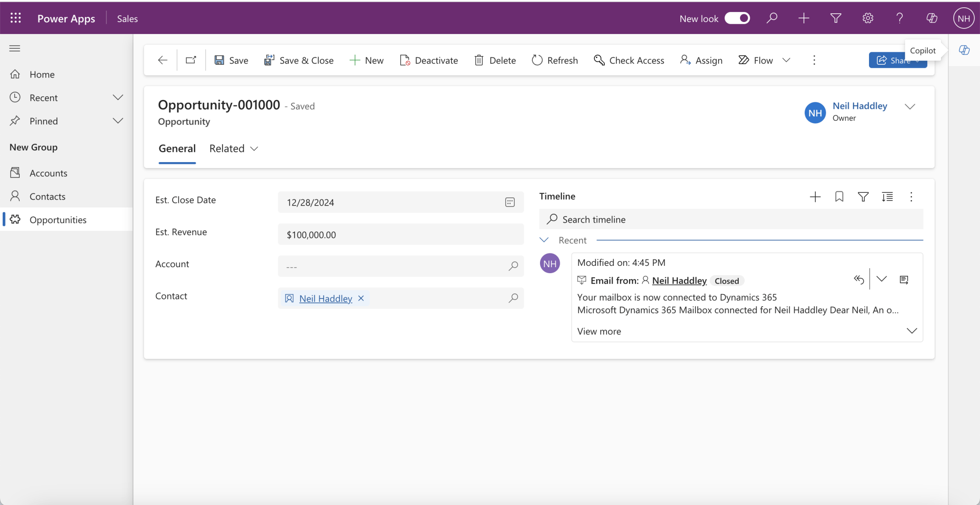Toggle the New look switch off
The image size is (980, 505).
click(x=737, y=18)
